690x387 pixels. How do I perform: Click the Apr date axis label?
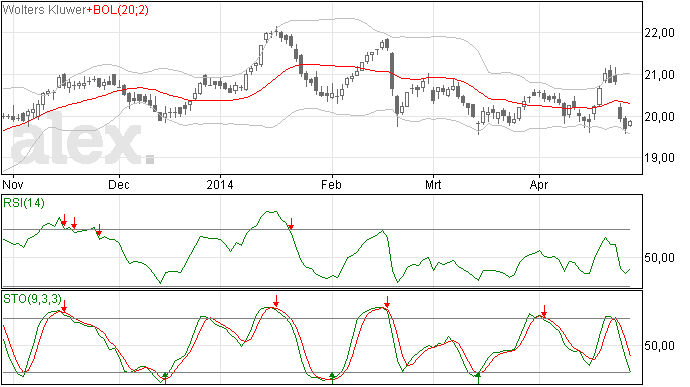click(539, 184)
